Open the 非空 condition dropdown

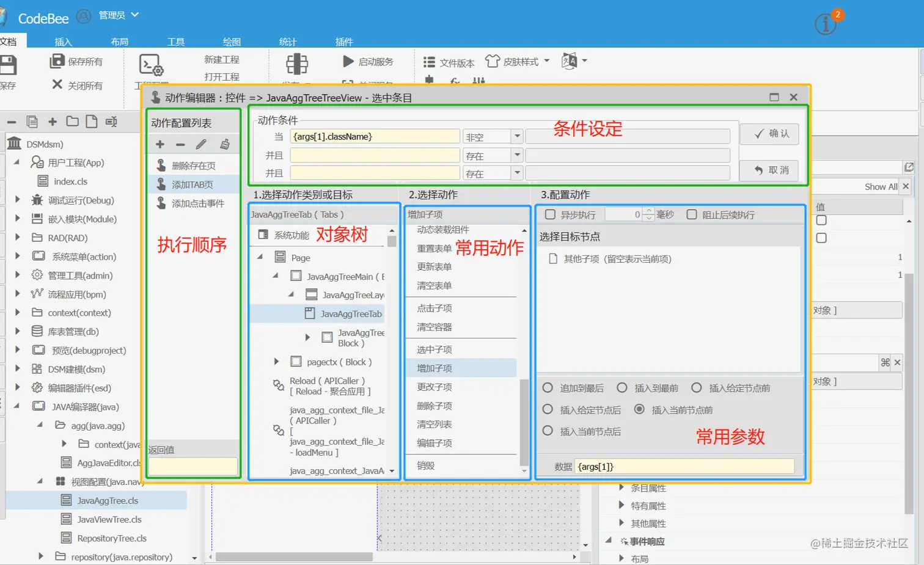(x=517, y=136)
